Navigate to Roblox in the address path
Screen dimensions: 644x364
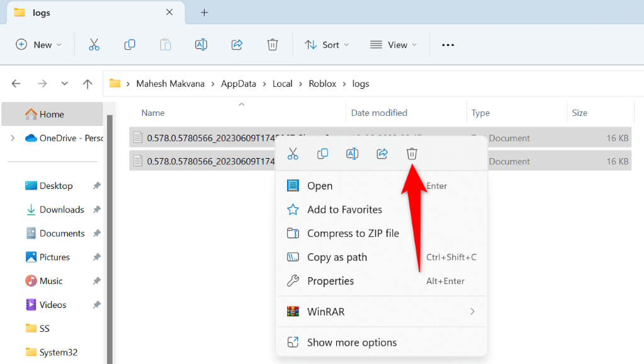pyautogui.click(x=322, y=83)
